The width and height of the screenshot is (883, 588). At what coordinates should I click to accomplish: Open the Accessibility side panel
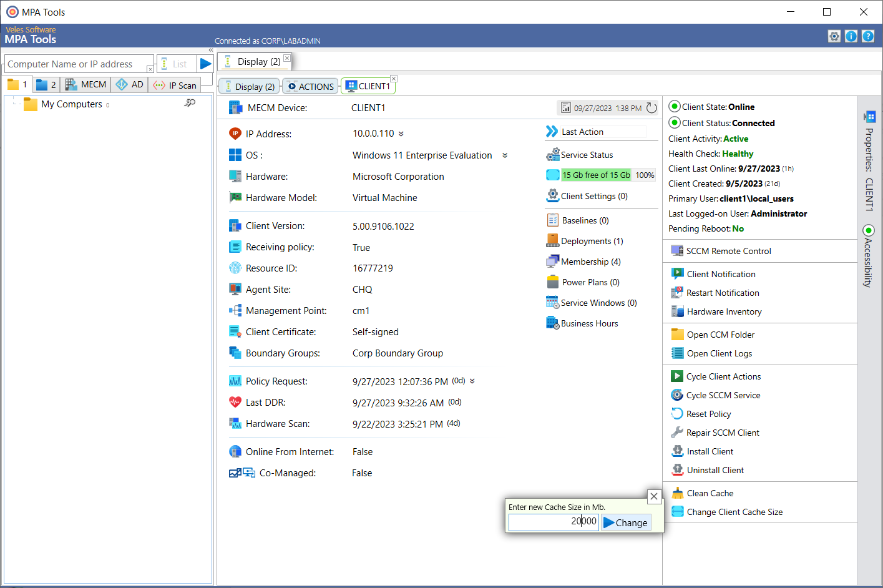(x=869, y=256)
